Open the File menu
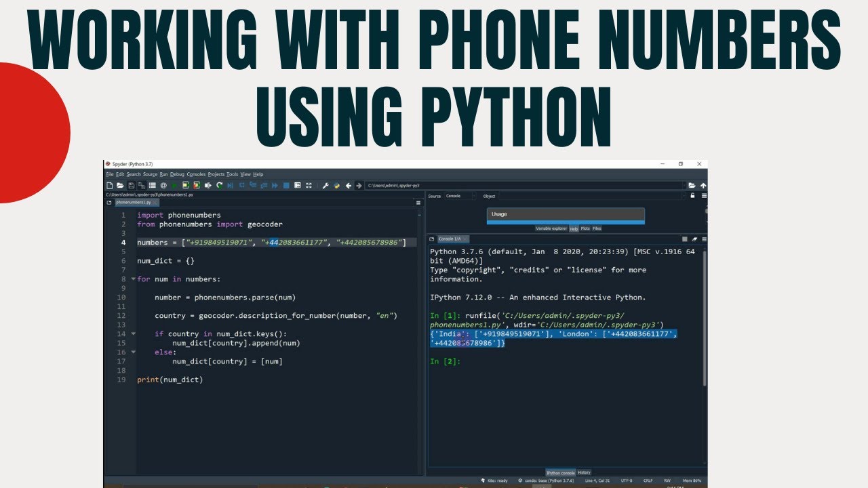 (109, 174)
